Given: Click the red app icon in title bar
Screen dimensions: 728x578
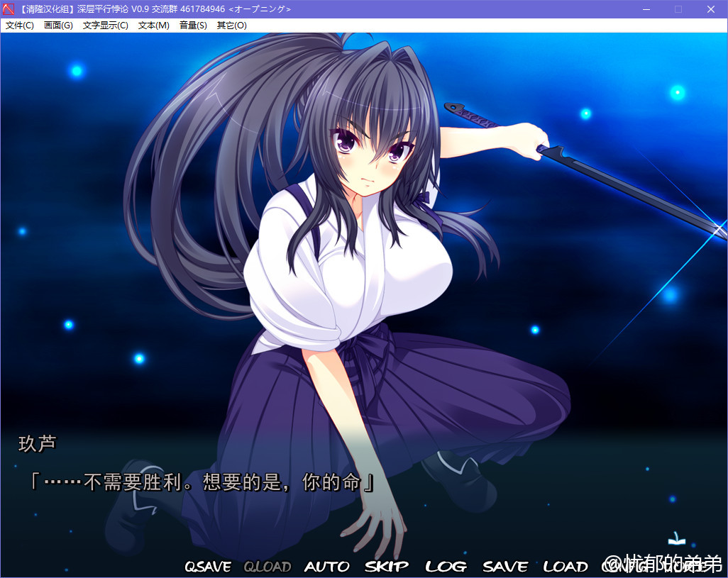Looking at the screenshot, I should pos(9,9).
